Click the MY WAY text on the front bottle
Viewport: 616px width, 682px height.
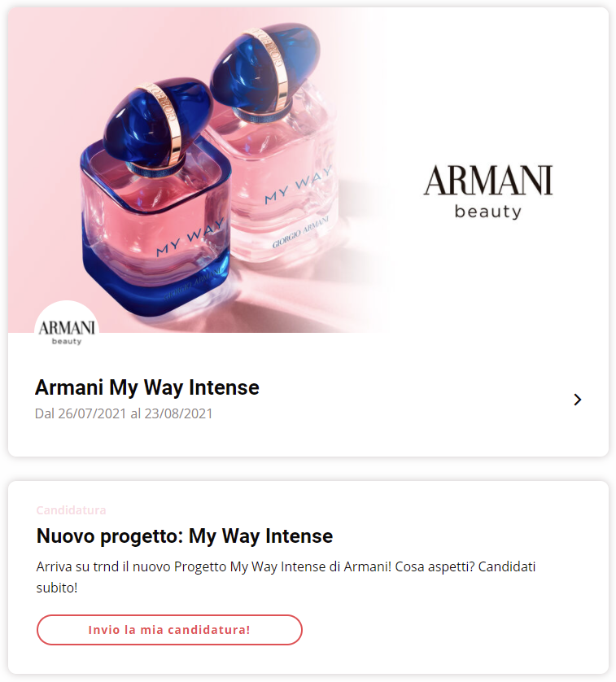(x=190, y=238)
